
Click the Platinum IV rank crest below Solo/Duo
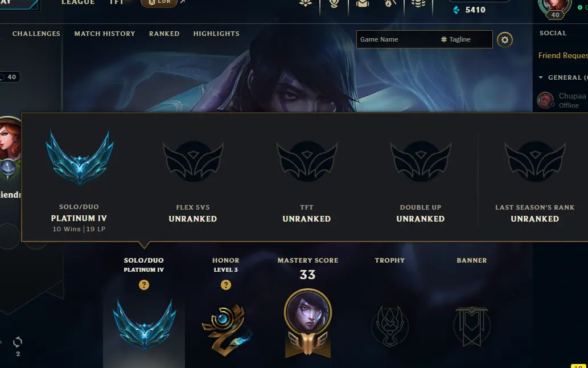point(145,325)
